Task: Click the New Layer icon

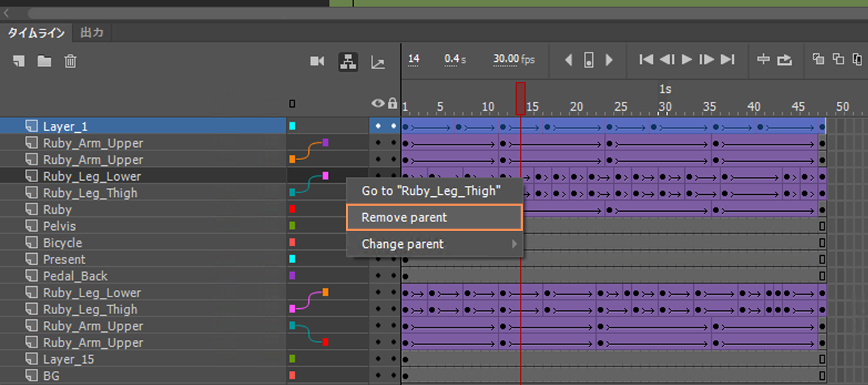Action: 19,61
